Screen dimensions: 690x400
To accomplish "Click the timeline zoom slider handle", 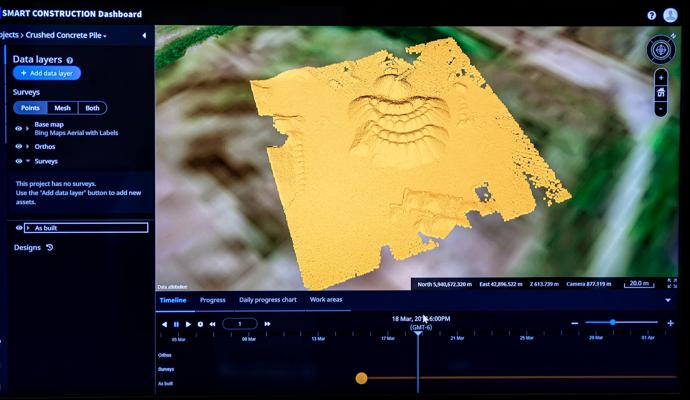I will [x=612, y=322].
